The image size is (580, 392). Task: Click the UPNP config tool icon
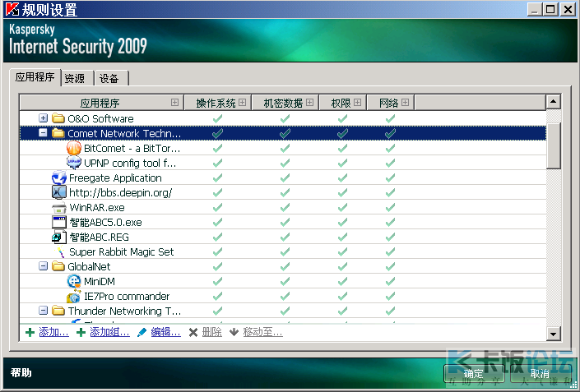[x=73, y=163]
